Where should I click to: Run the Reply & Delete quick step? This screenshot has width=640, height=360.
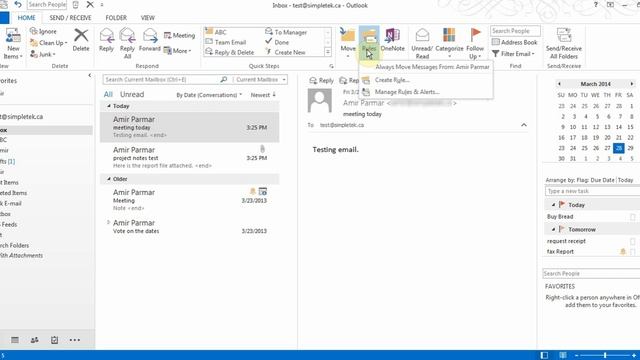(x=229, y=52)
